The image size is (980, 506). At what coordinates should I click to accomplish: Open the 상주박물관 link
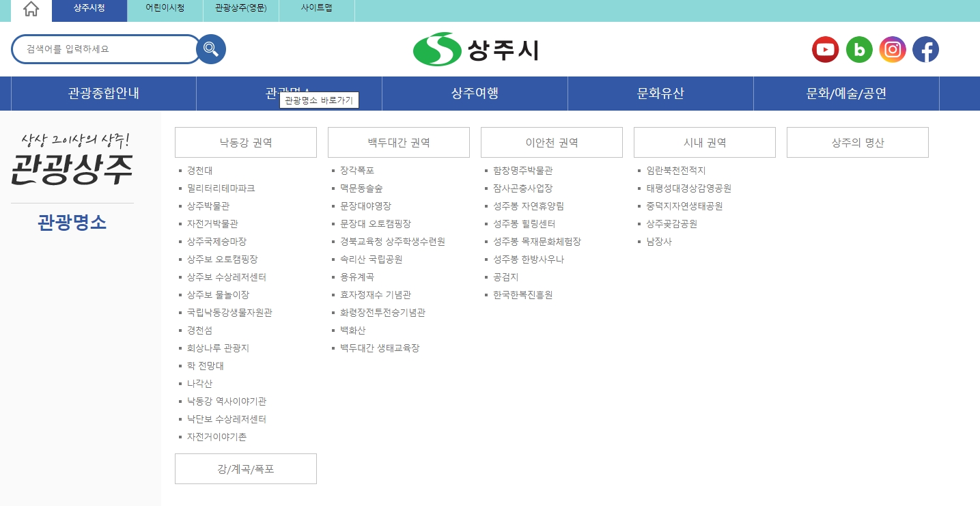208,206
